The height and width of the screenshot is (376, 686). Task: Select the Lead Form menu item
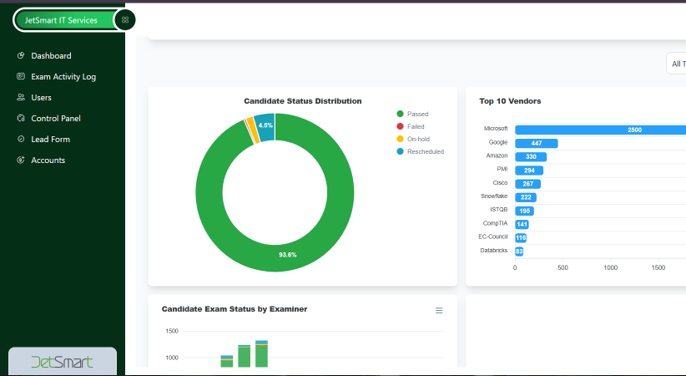50,139
